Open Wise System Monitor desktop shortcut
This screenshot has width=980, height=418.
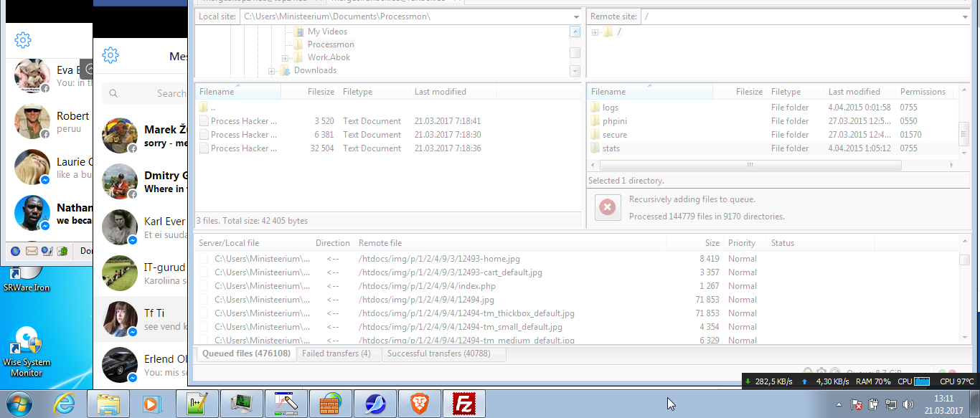[27, 352]
